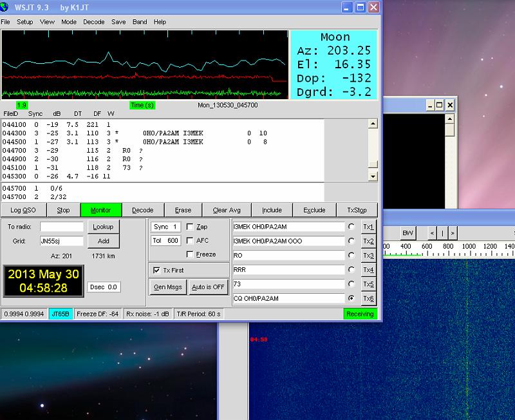Click the Log QSO button
Image resolution: width=515 pixels, height=420 pixels.
pyautogui.click(x=23, y=210)
